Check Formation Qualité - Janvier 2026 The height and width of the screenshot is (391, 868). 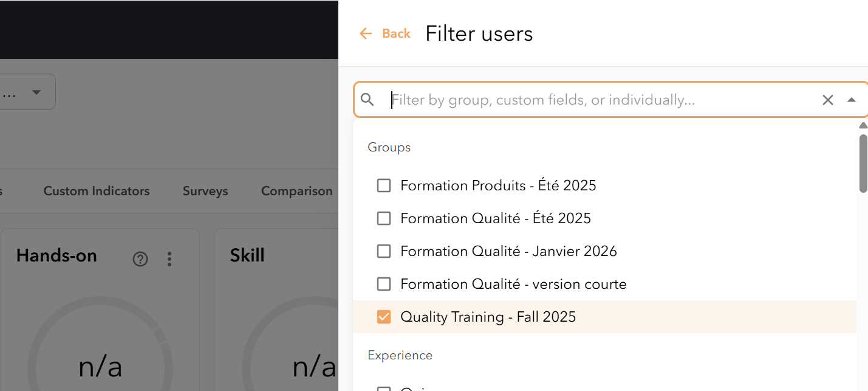(384, 251)
